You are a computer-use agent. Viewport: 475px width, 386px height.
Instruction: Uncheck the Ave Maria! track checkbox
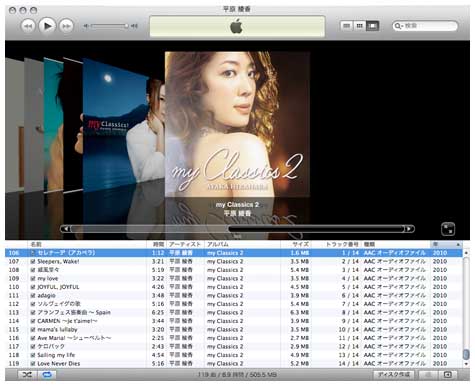[x=33, y=338]
